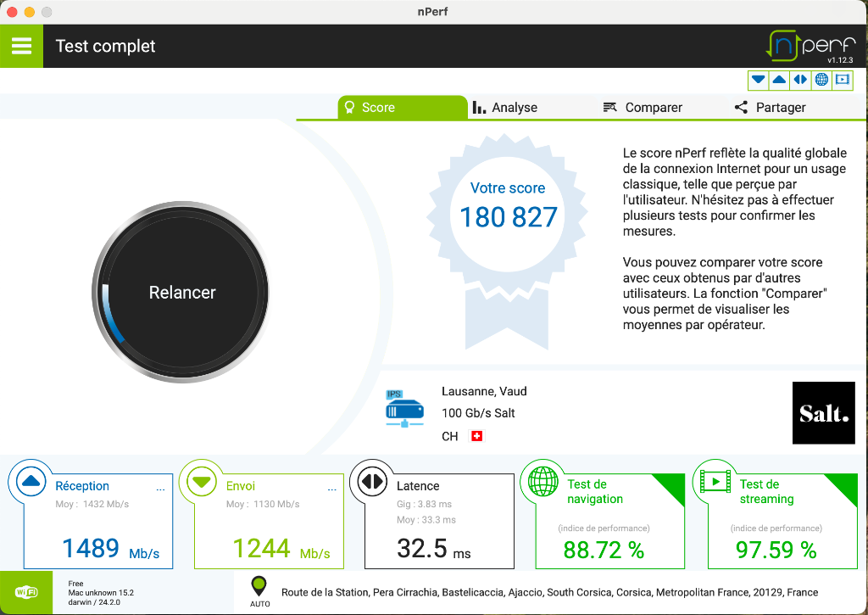This screenshot has height=615, width=868.
Task: Click the Moy : 1432 Mb/s text
Action: (x=92, y=504)
